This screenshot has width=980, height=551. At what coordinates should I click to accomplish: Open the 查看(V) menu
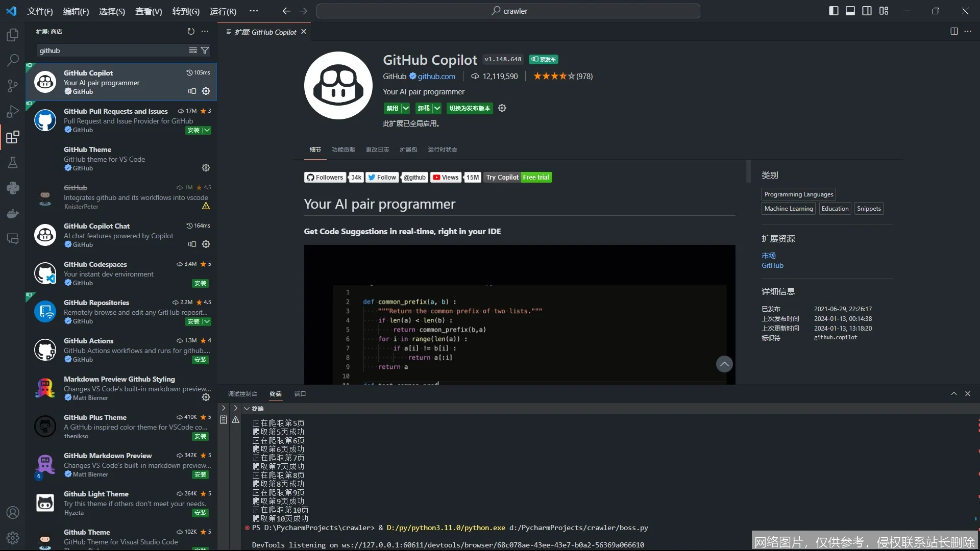click(x=148, y=11)
